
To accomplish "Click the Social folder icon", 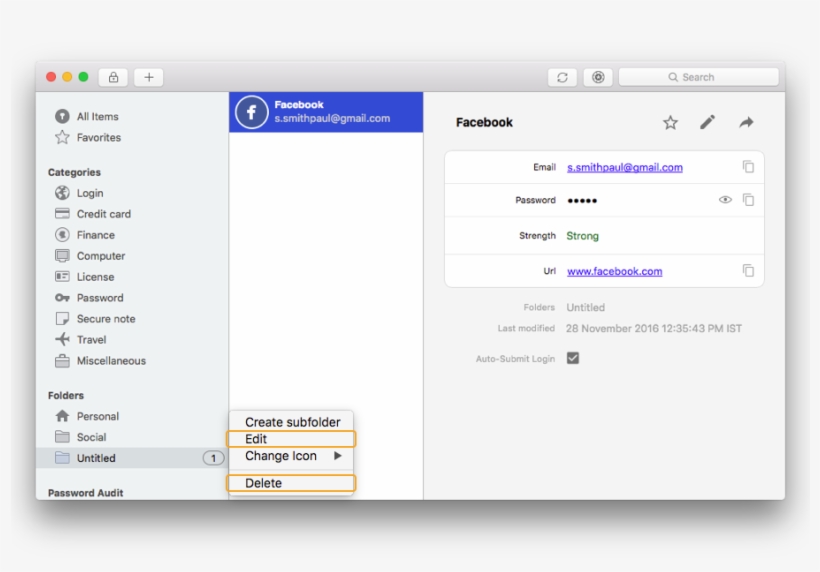I will point(62,437).
